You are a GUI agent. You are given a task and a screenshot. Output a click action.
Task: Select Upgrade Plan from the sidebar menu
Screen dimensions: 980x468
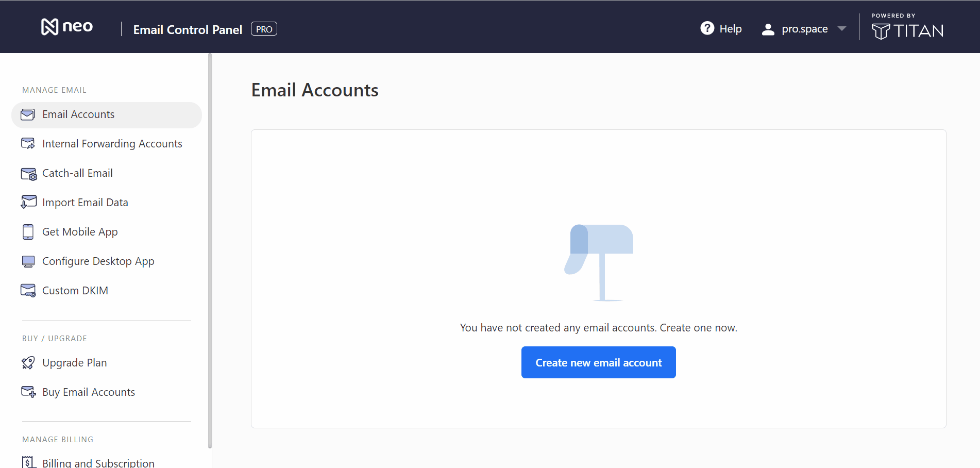74,362
